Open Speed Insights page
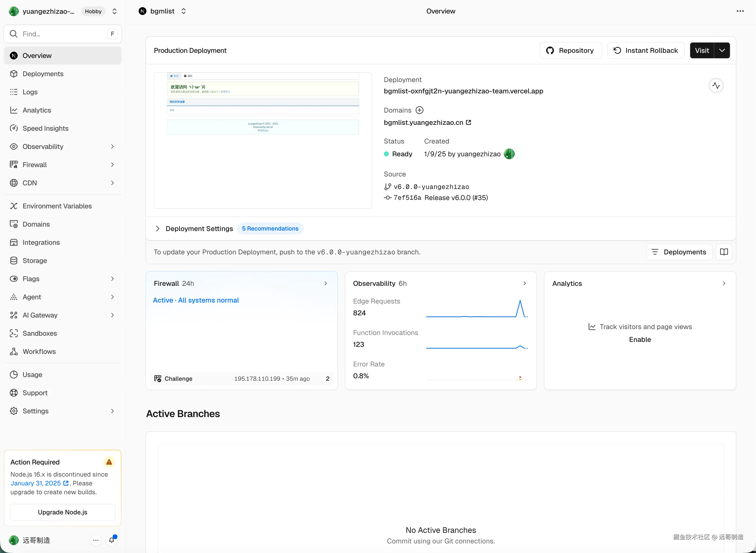 click(x=63, y=128)
